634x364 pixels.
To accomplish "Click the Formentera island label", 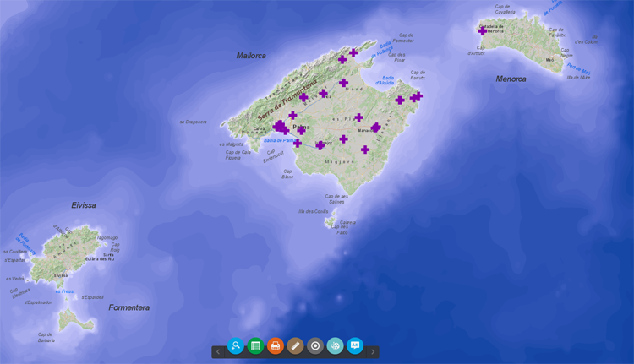I will [128, 307].
